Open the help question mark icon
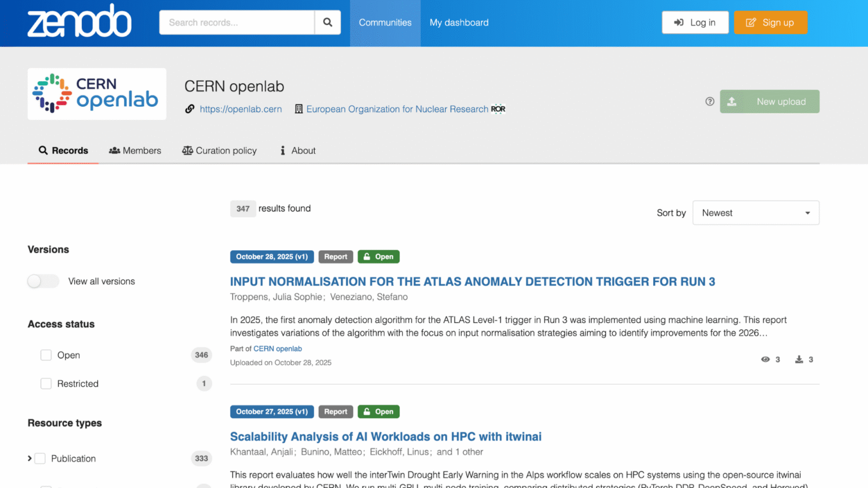The height and width of the screenshot is (488, 868). (710, 101)
